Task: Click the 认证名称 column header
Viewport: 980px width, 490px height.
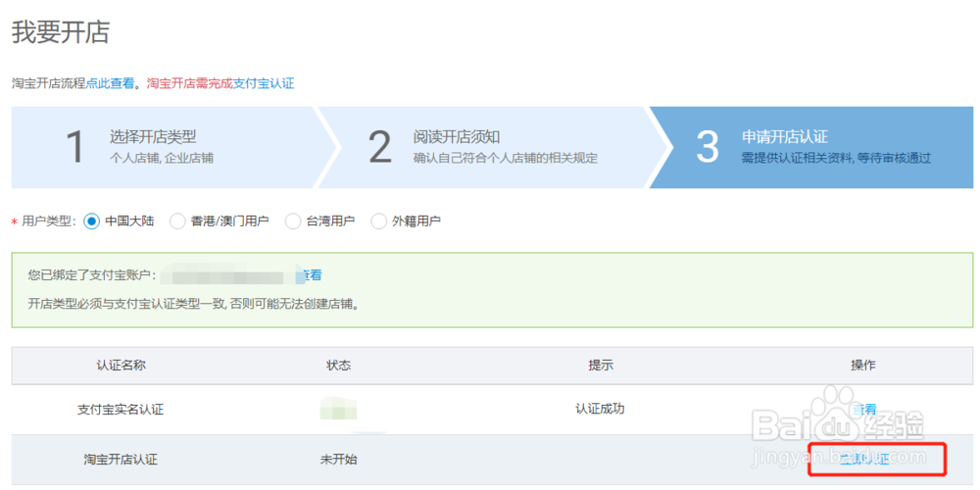Action: point(121,366)
